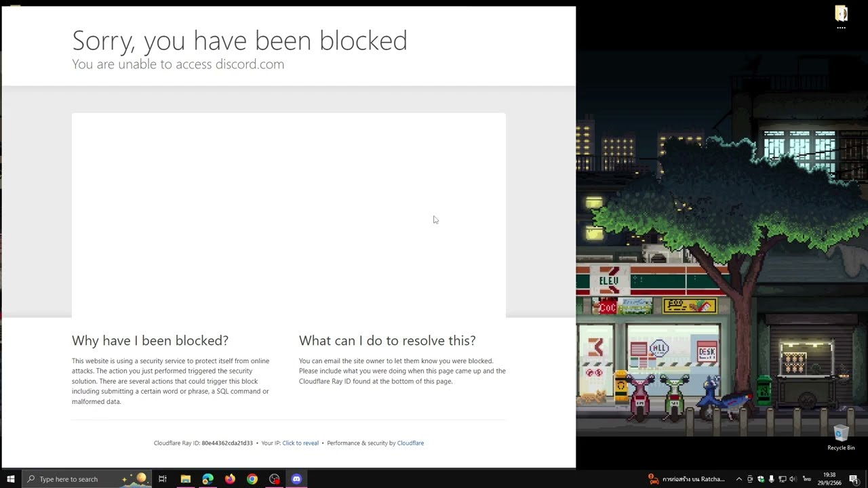Click the "Type here to search" box
The width and height of the screenshot is (868, 488).
(86, 479)
